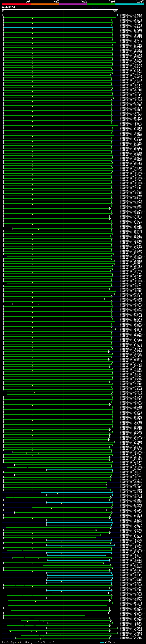Open hit UniRef100_A0MKC8
The image size is (146, 644).
pos(131,25)
